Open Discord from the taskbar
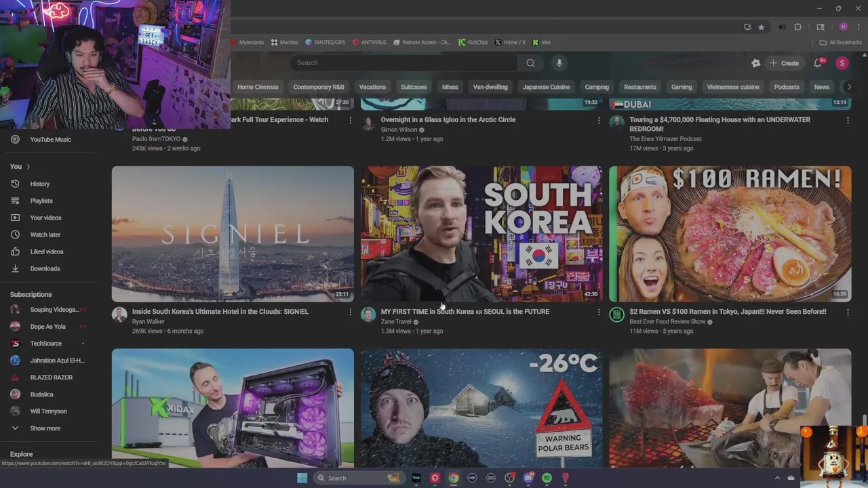 tap(528, 478)
